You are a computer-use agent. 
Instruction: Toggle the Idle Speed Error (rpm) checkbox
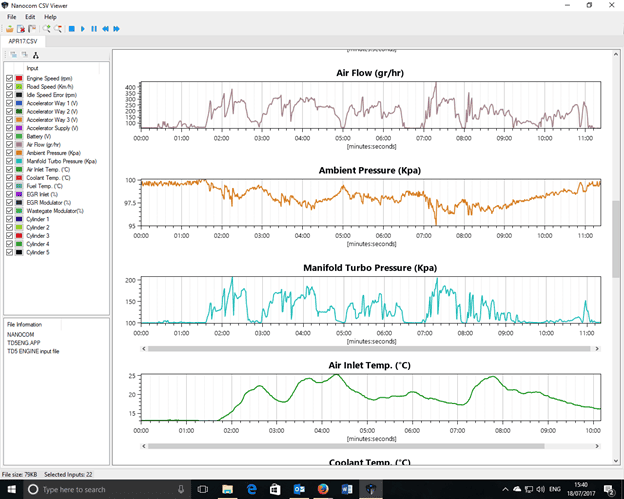coord(10,95)
